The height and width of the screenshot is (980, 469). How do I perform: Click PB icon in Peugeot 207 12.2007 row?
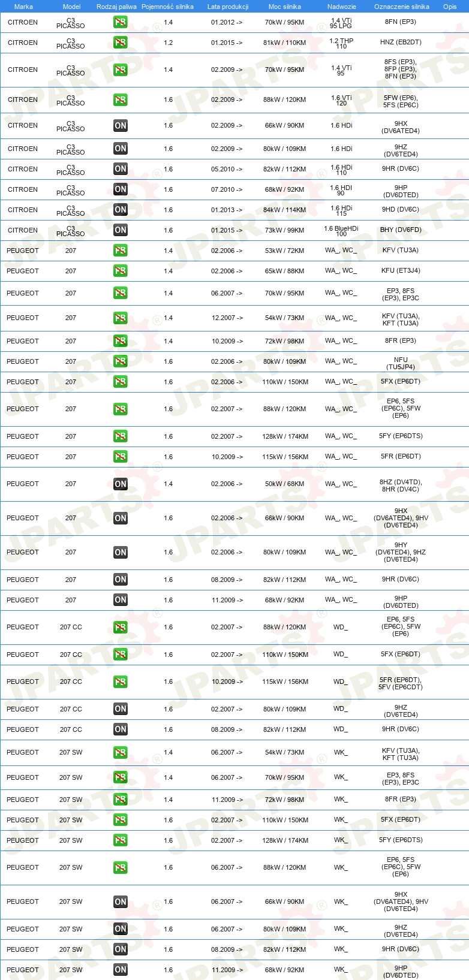(121, 318)
